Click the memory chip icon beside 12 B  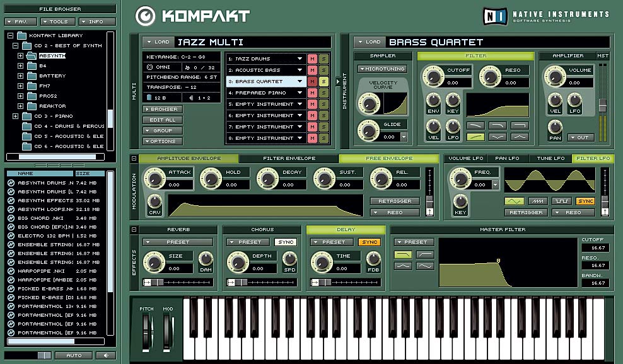[x=149, y=97]
